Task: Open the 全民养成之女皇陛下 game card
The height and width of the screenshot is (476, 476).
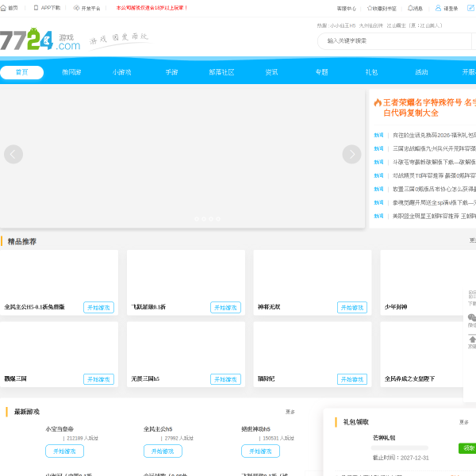Action: coord(428,355)
